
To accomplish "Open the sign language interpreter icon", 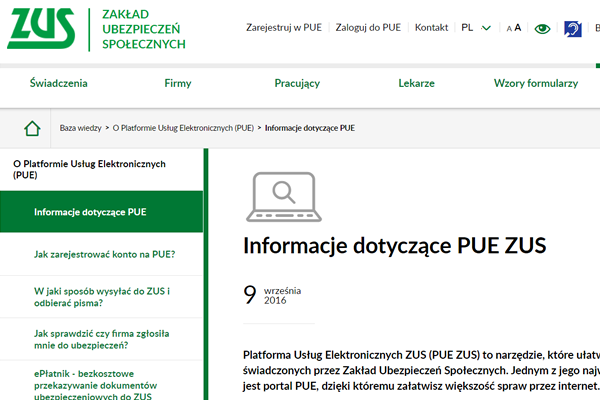I will (573, 28).
